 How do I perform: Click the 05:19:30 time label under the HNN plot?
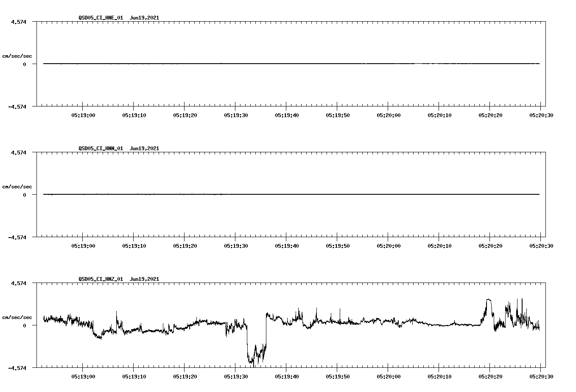click(236, 246)
